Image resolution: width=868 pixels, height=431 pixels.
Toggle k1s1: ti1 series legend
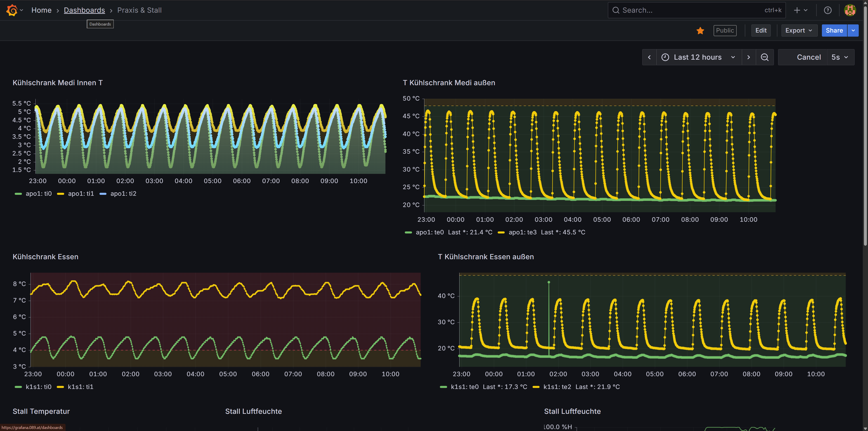pos(80,387)
